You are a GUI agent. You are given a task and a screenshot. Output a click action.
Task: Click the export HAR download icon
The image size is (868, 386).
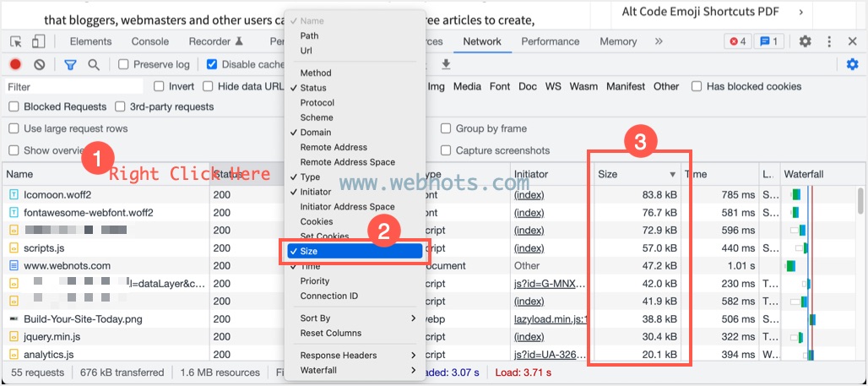446,65
